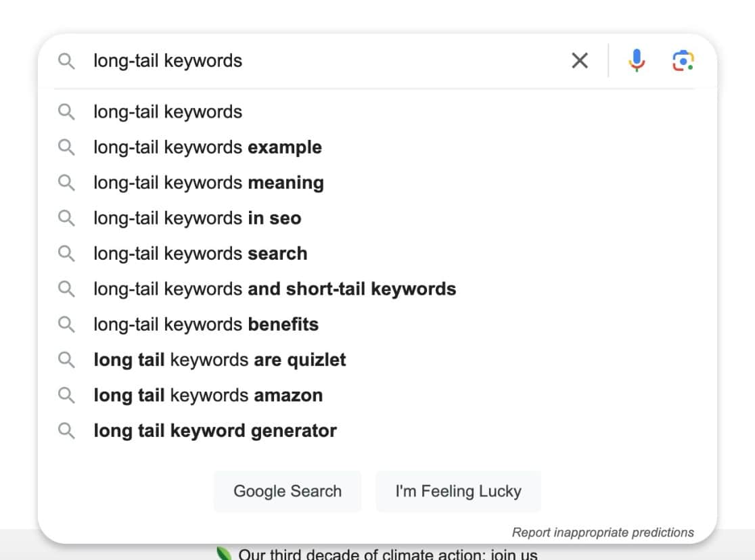Screen dimensions: 755x560
Task: Clear the search box with the X
Action: (x=580, y=60)
